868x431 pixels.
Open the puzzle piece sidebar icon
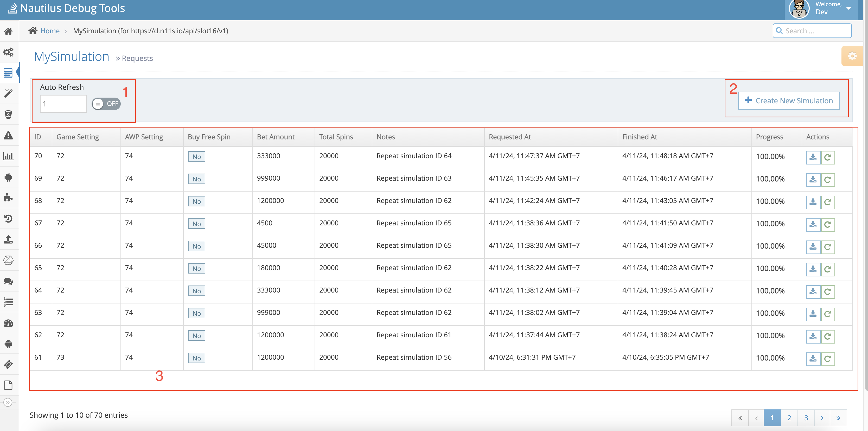pyautogui.click(x=8, y=198)
